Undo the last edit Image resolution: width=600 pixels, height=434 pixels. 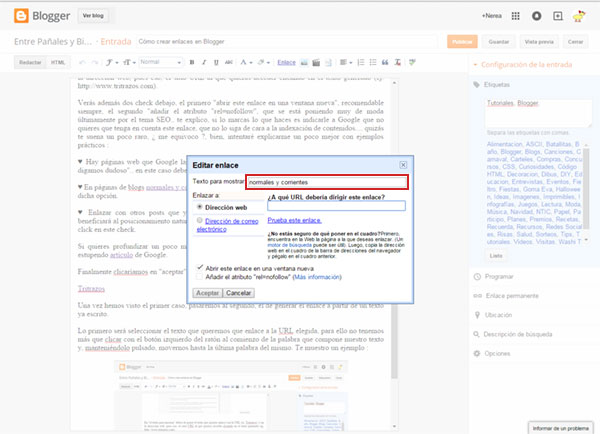[82, 62]
